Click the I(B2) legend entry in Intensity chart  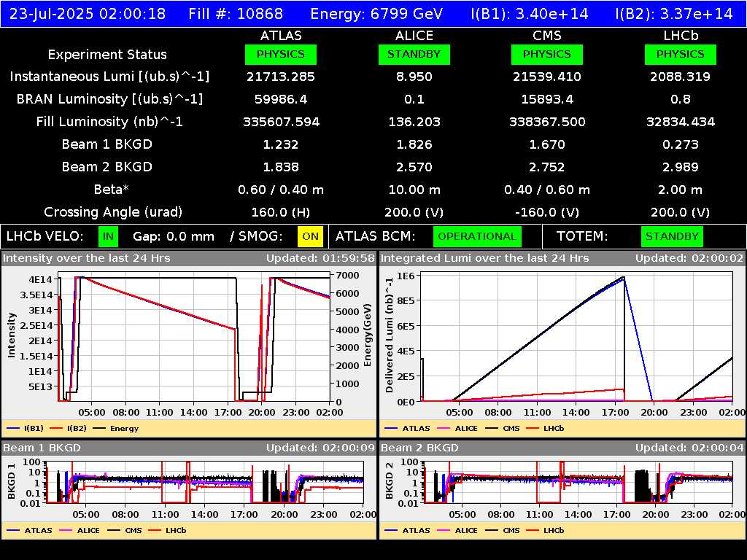(69, 428)
